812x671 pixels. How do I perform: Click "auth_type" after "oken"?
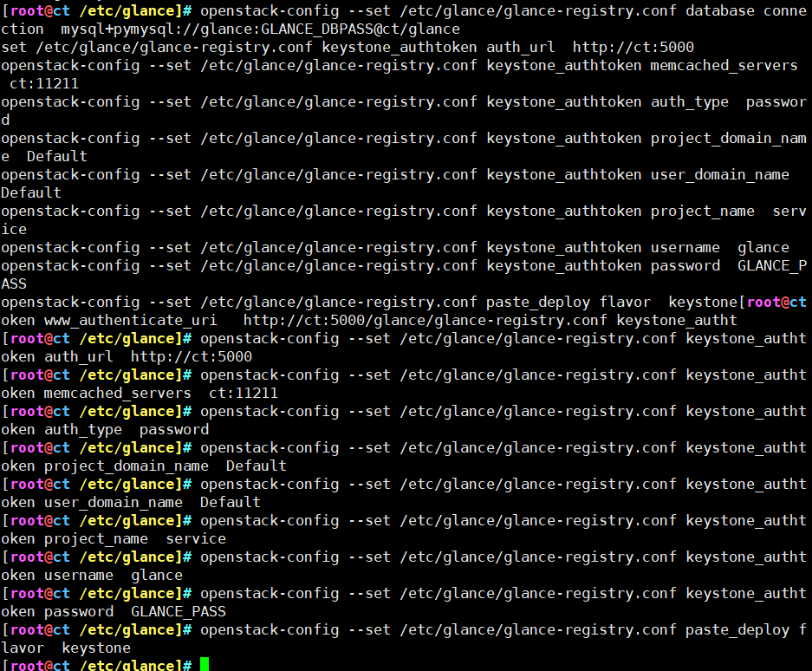tap(83, 429)
